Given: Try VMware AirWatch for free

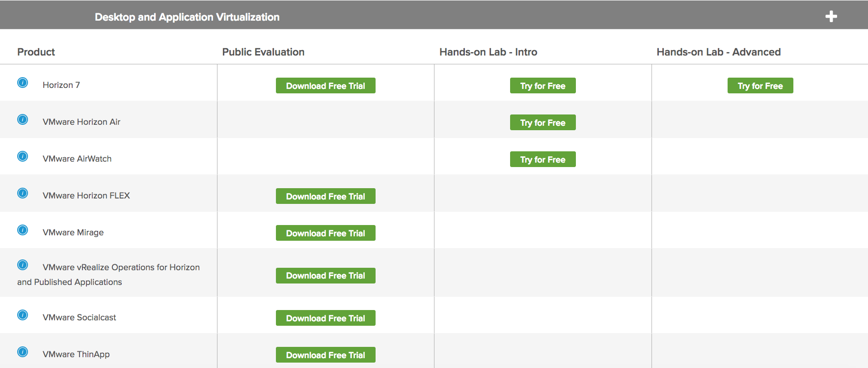Looking at the screenshot, I should coord(543,159).
